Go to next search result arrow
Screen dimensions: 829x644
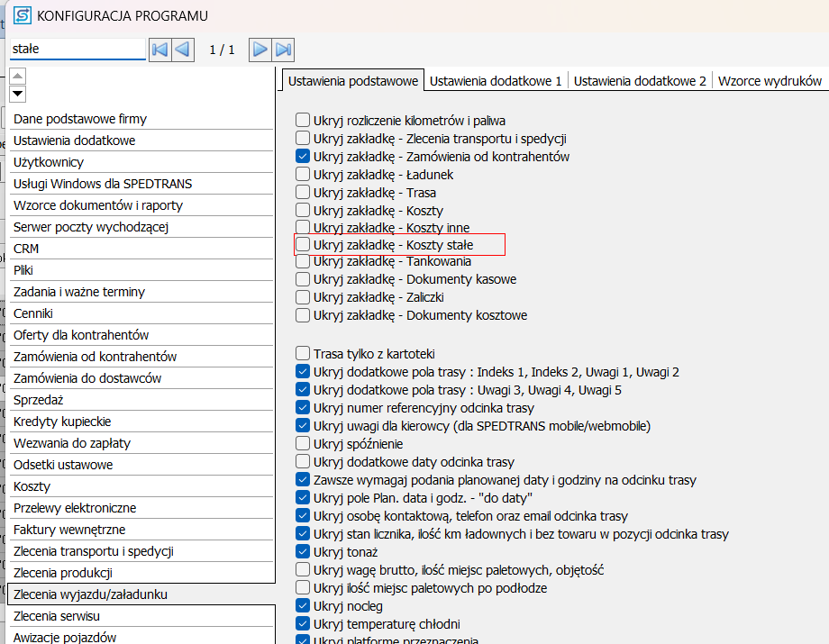coord(260,50)
